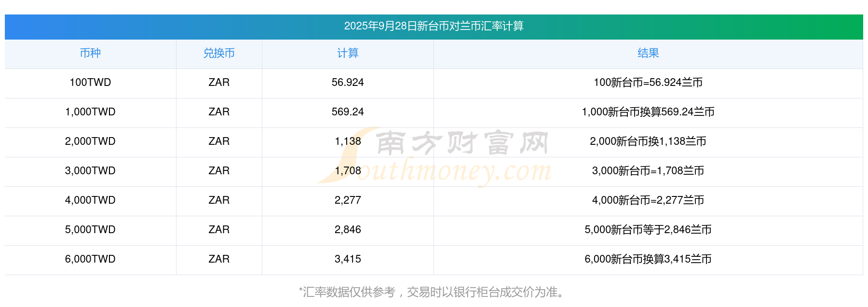Click ZAR in the 1,000TWD row
The image size is (868, 307).
point(219,112)
